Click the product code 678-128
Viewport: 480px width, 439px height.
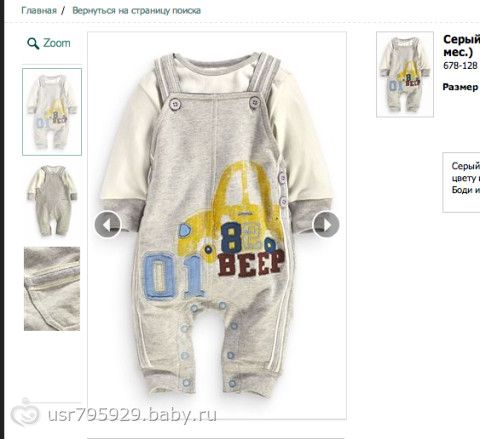point(460,66)
